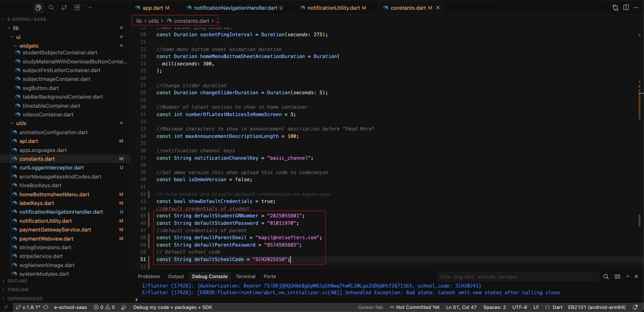Click errors and warnings indicator in status bar
This screenshot has height=312, width=644.
tap(104, 307)
